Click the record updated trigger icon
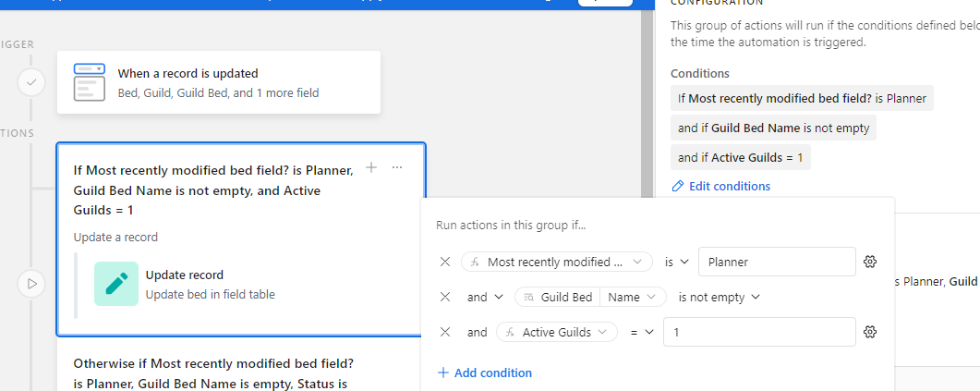 90,82
